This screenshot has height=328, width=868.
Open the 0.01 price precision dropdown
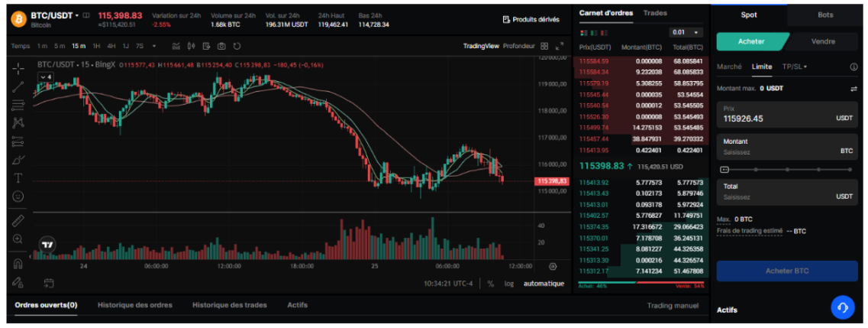[686, 33]
